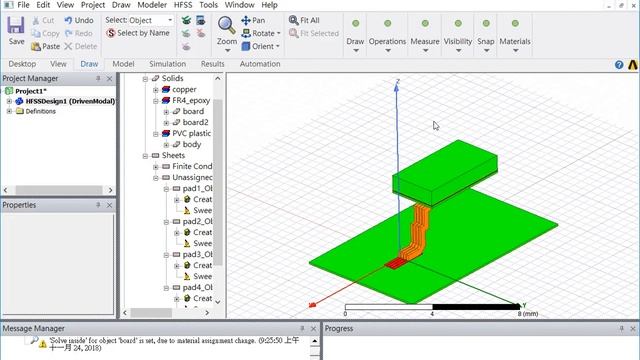
Task: Select the pad4 sheet object
Action: point(198,288)
